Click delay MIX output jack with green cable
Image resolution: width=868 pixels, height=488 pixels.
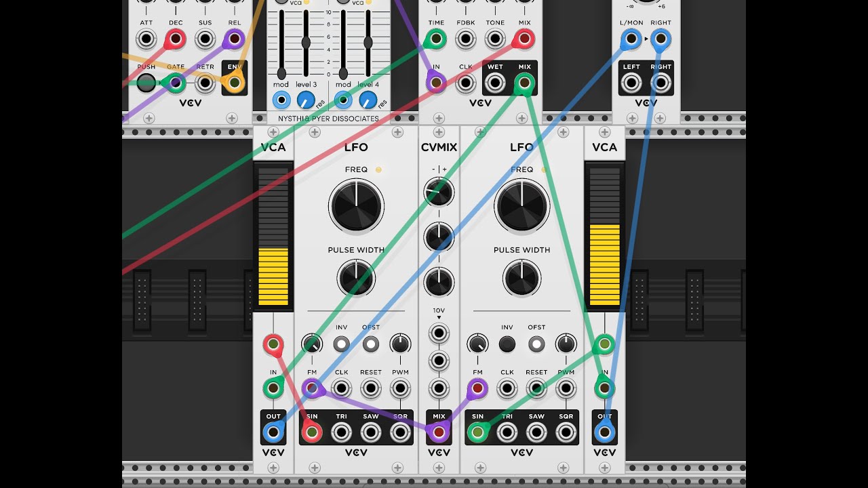[x=524, y=83]
